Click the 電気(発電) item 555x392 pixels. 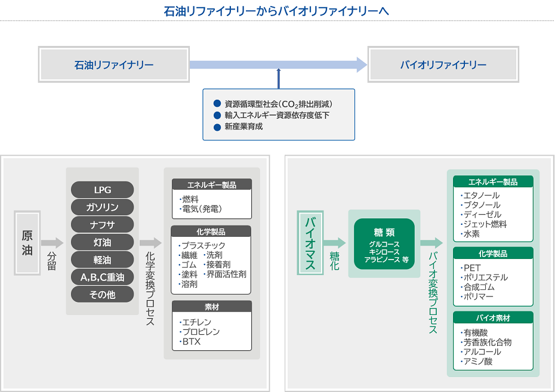click(201, 209)
